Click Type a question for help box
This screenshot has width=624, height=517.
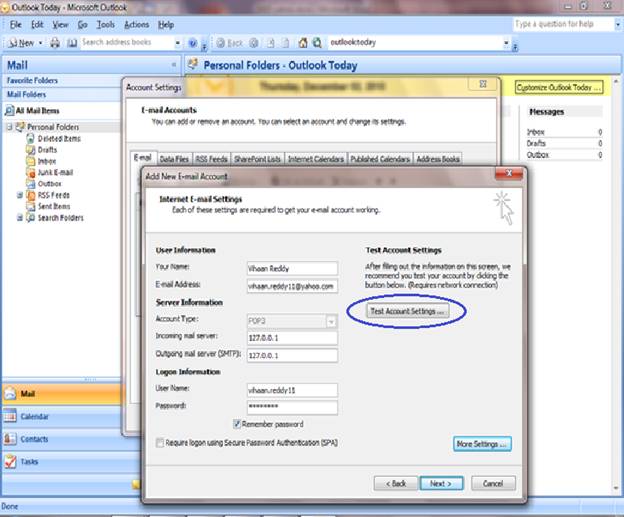click(x=564, y=24)
